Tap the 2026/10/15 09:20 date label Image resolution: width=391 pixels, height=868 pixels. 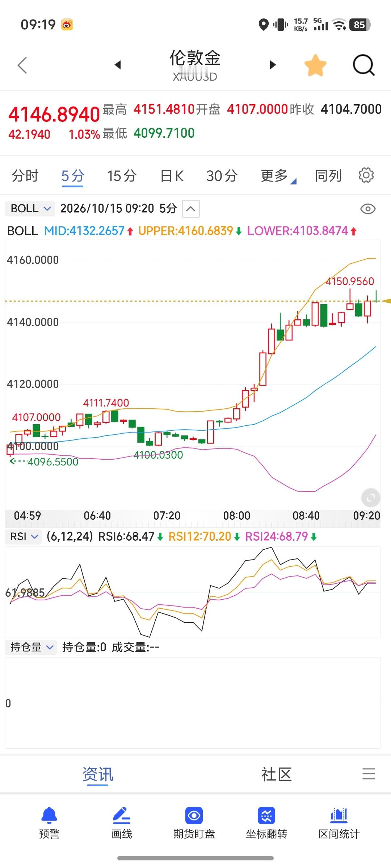click(107, 209)
